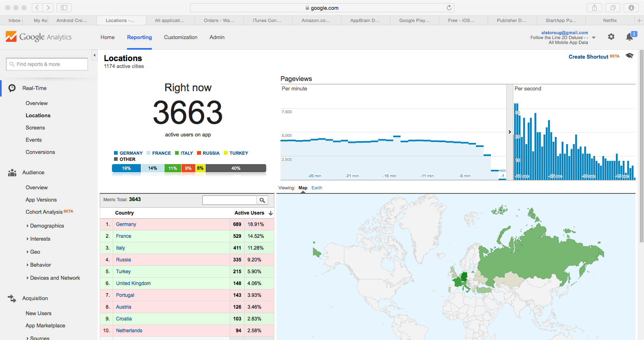Open Events report
This screenshot has height=340, width=644.
(34, 140)
